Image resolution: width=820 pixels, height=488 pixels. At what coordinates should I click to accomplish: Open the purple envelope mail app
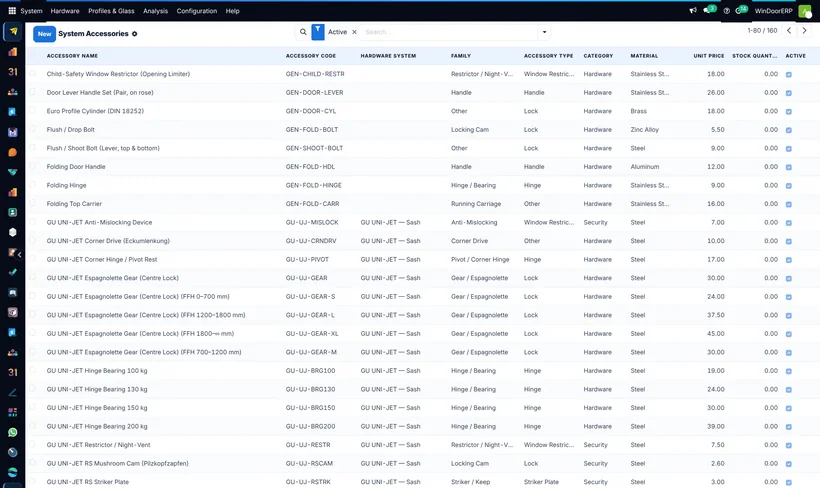tap(13, 132)
